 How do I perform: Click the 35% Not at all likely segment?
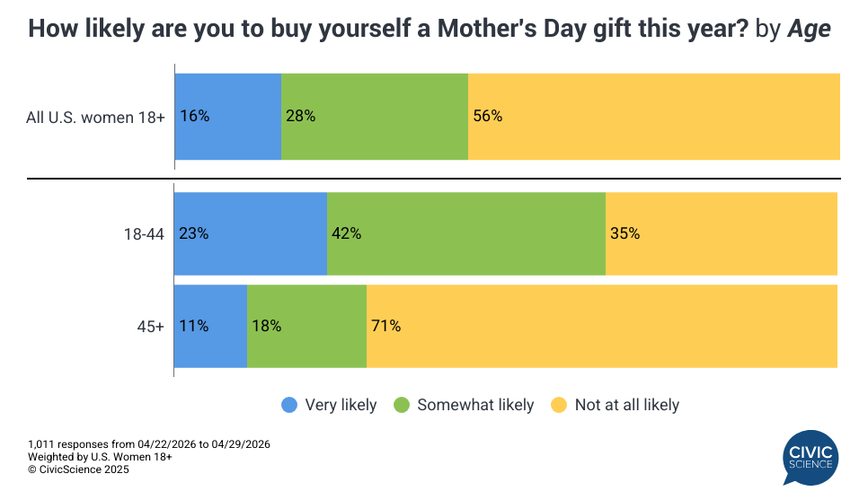click(722, 233)
